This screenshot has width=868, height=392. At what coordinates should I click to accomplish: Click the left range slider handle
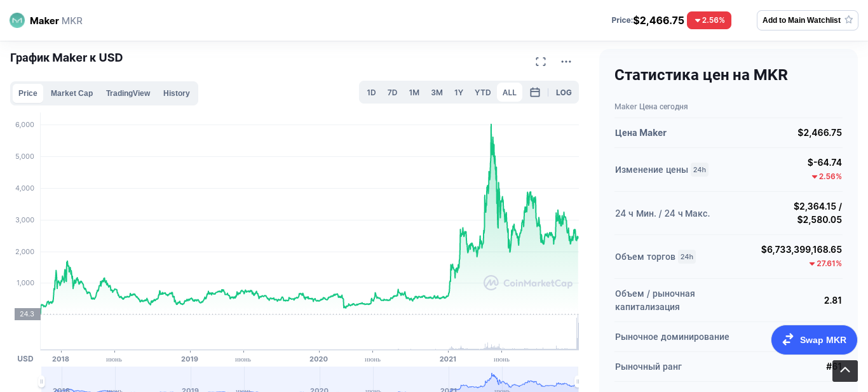click(x=41, y=382)
